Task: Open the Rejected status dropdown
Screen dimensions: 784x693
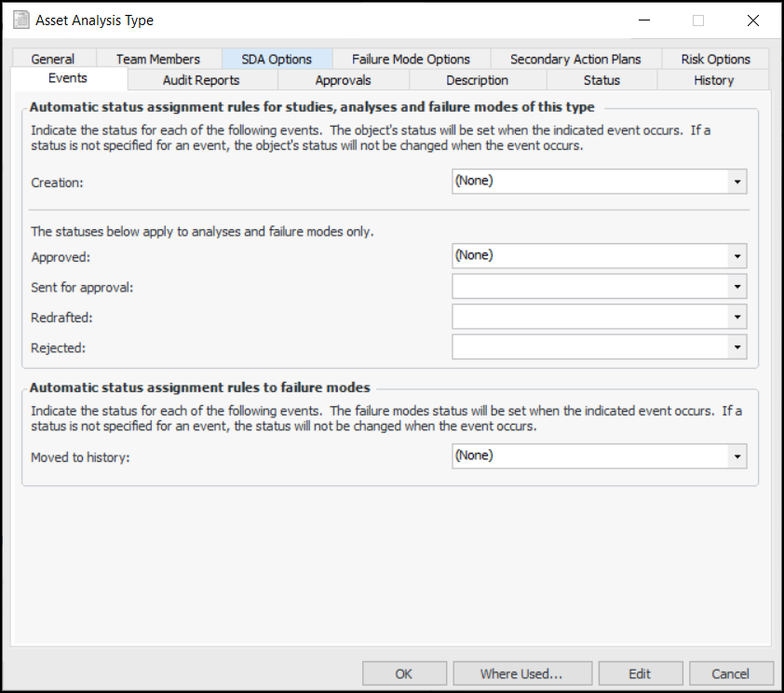Action: pos(737,348)
